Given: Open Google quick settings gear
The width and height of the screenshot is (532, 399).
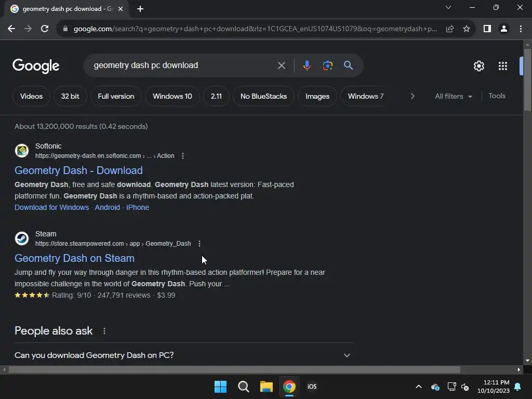Looking at the screenshot, I should pos(478,66).
